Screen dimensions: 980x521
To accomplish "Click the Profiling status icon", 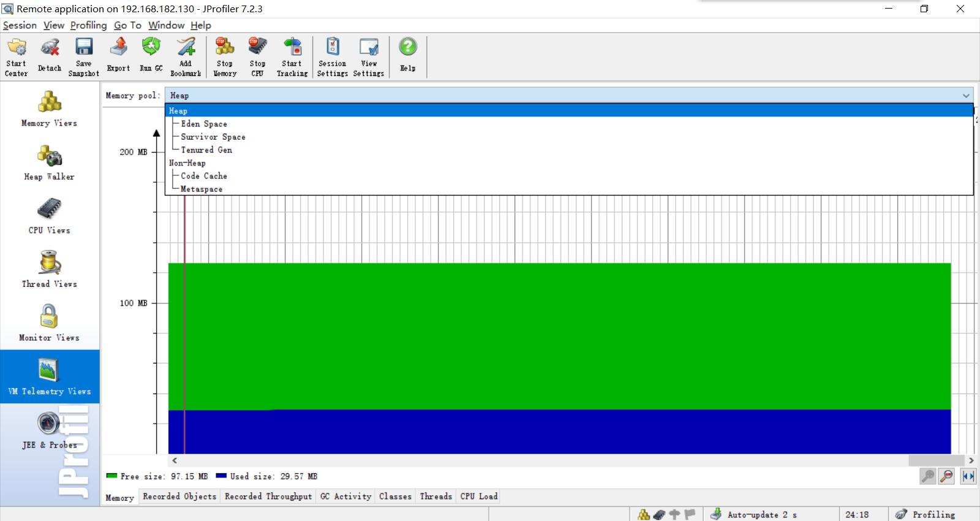I will (x=901, y=515).
